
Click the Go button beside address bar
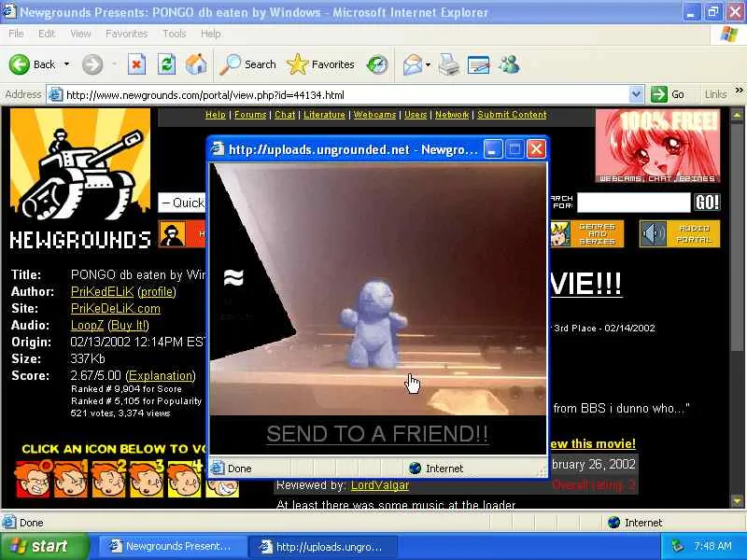[x=669, y=94]
